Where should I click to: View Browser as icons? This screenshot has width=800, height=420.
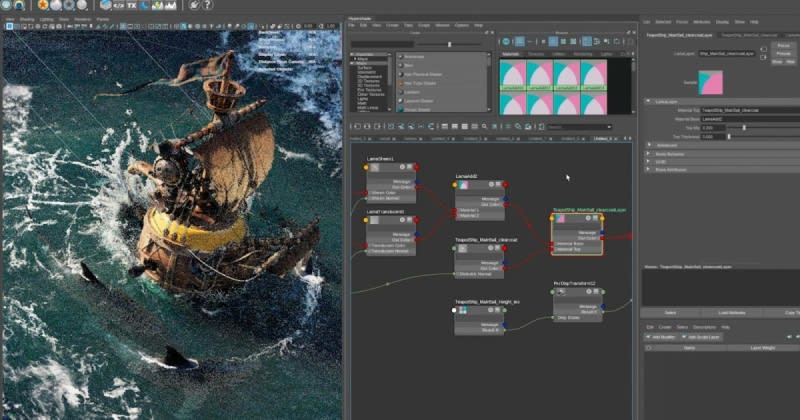(519, 41)
